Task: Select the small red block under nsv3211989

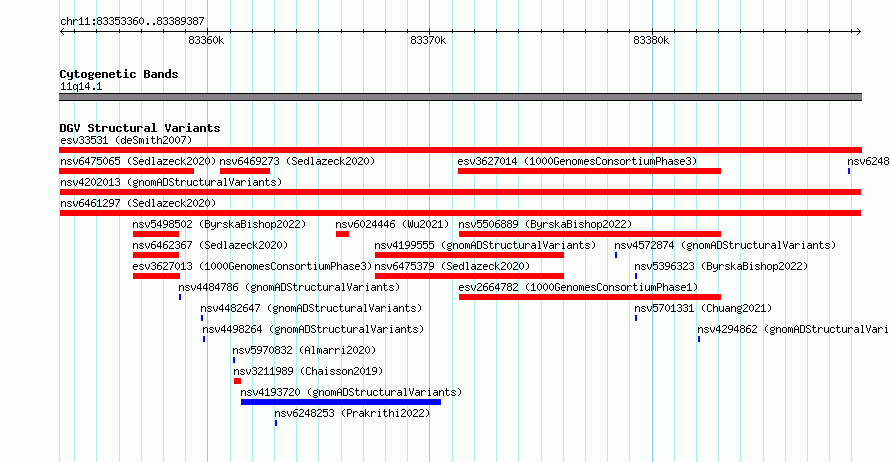Action: coord(237,381)
